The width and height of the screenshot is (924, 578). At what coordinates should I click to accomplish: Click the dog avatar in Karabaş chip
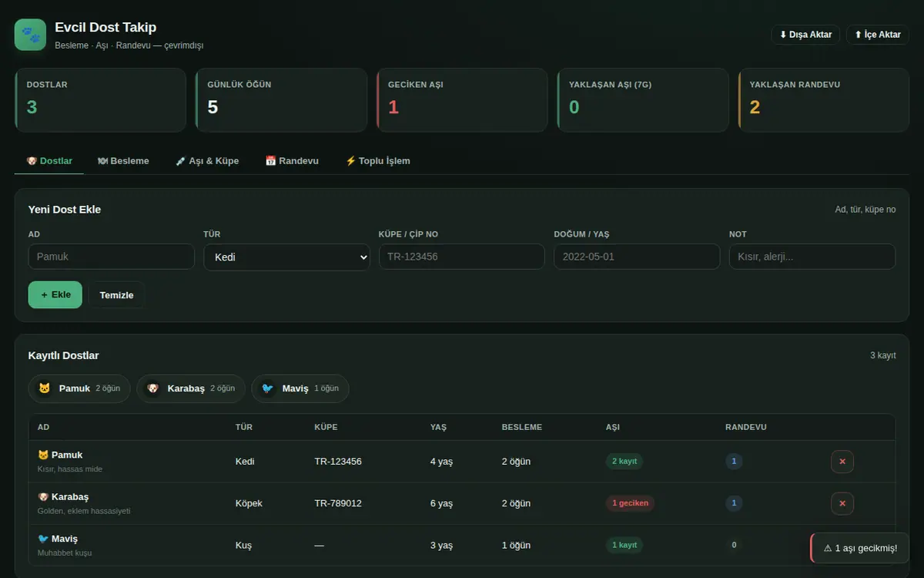pyautogui.click(x=153, y=388)
